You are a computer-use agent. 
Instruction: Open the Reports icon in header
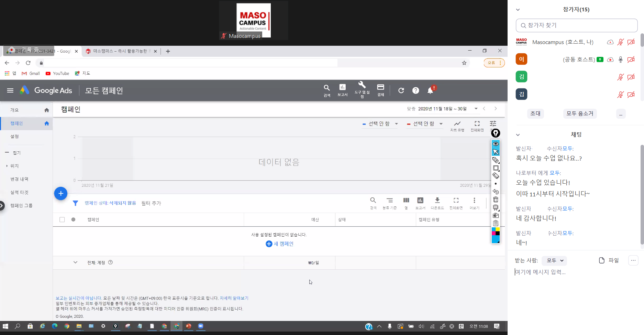point(342,88)
